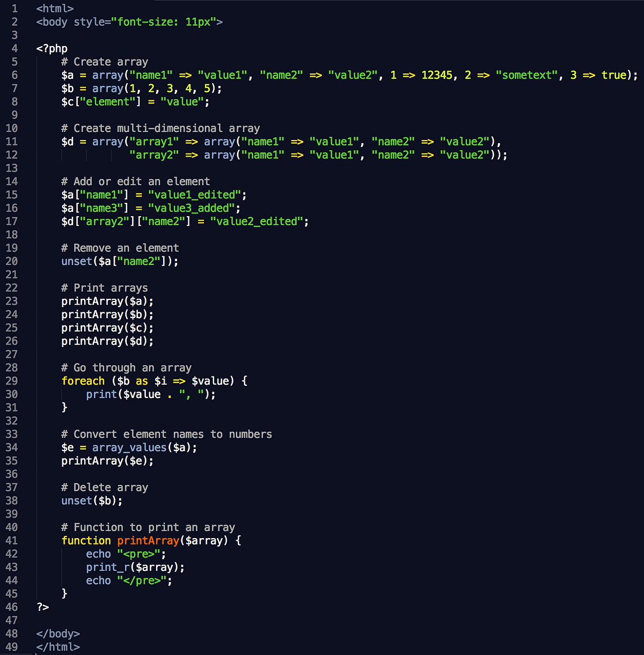This screenshot has width=644, height=655.
Task: Click line number 27 in the gutter
Action: 11,354
